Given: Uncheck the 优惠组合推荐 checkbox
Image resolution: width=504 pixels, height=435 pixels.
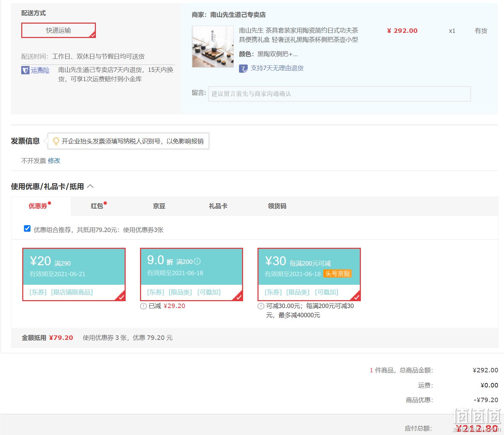Looking at the screenshot, I should click(x=27, y=229).
